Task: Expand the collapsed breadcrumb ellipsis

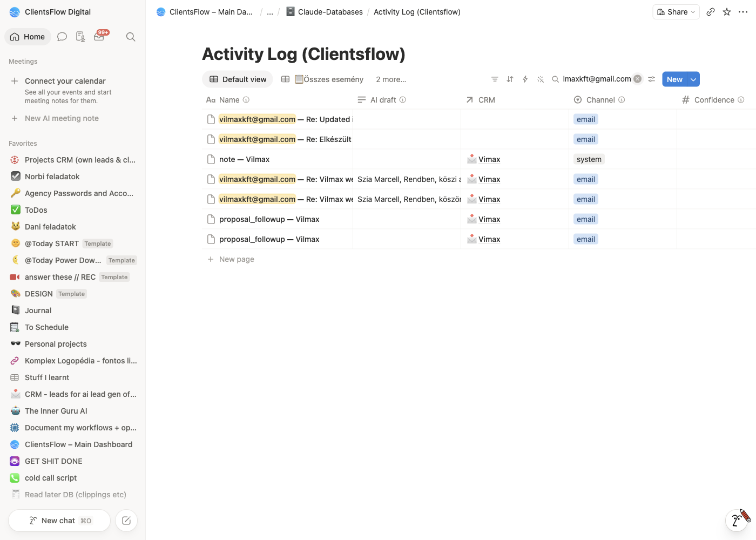Action: 270,12
